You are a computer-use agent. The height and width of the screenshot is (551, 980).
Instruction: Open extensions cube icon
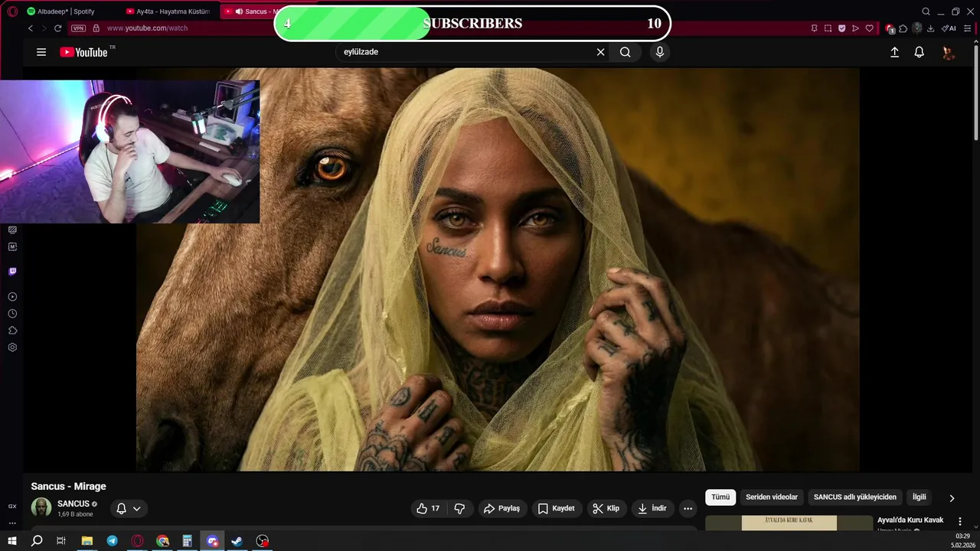[903, 28]
